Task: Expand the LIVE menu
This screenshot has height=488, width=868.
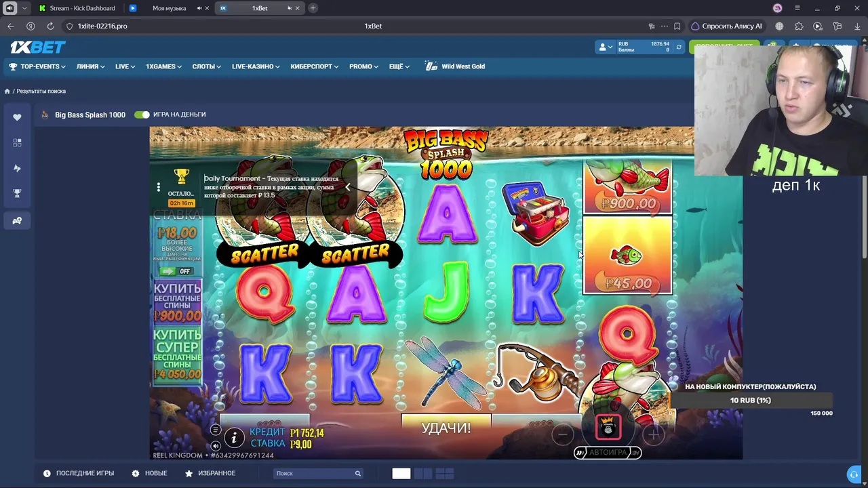Action: pos(125,66)
